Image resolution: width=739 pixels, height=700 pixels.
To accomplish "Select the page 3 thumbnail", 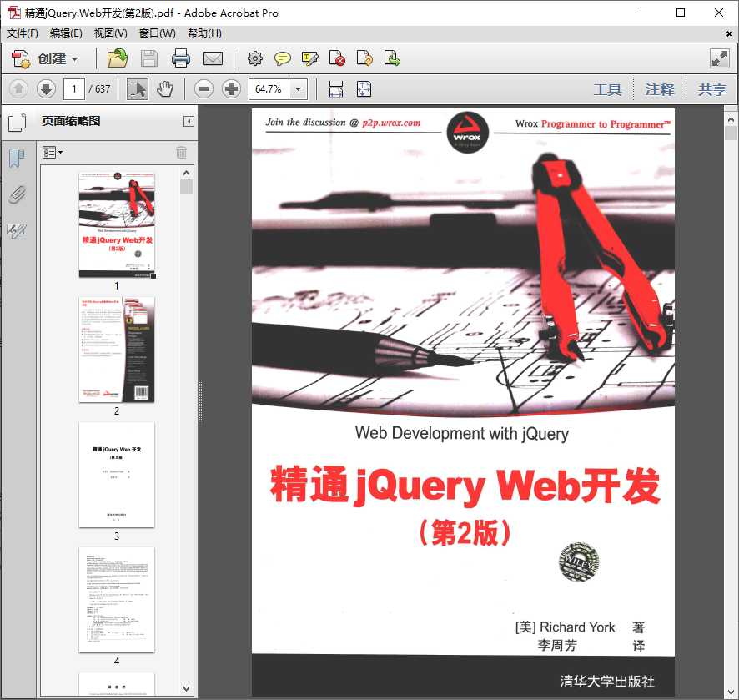I will point(117,476).
